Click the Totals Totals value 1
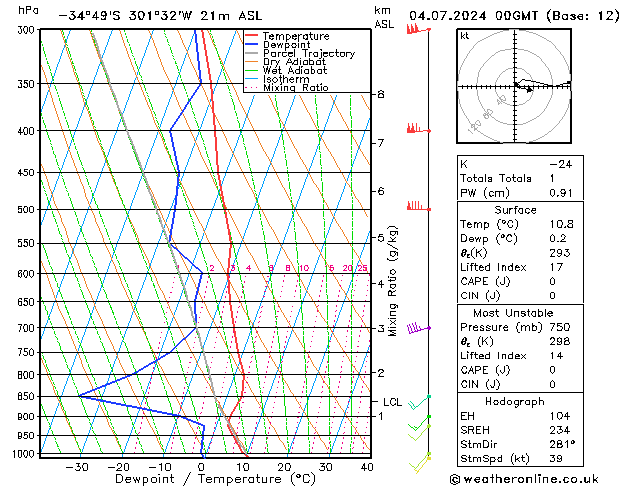629x486 pixels. coord(552,178)
